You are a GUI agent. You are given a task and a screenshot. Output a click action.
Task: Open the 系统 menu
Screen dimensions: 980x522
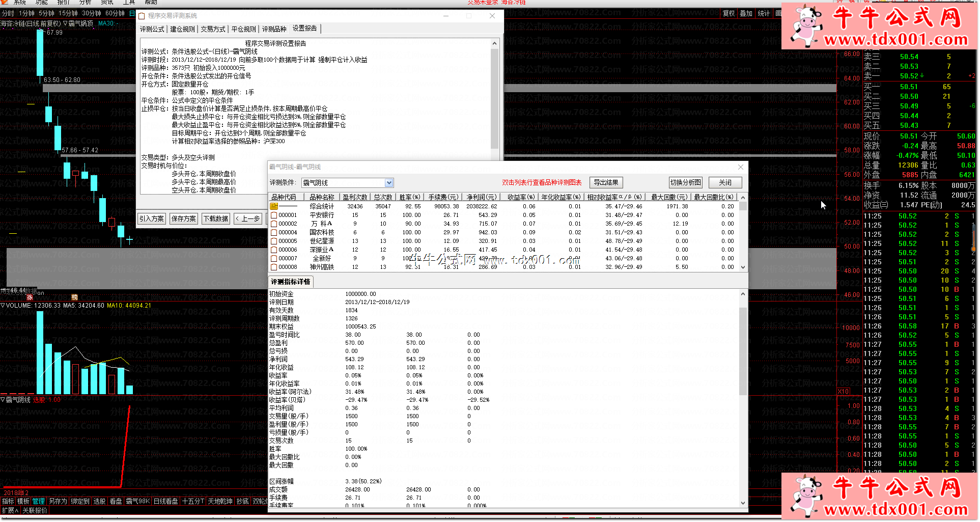point(19,3)
